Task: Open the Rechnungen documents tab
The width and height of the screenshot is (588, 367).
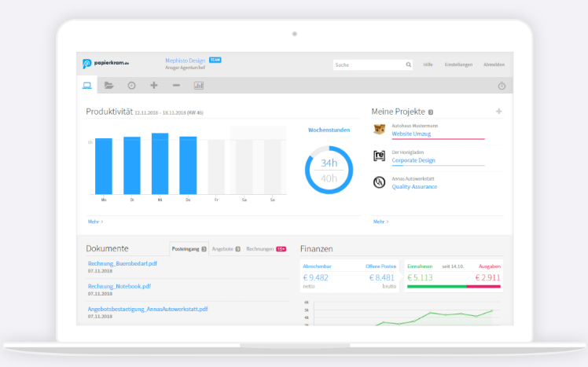Action: pyautogui.click(x=265, y=248)
